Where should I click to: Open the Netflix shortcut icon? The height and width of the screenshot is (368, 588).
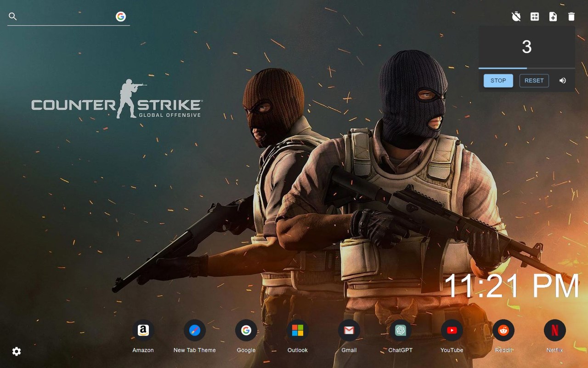click(555, 330)
